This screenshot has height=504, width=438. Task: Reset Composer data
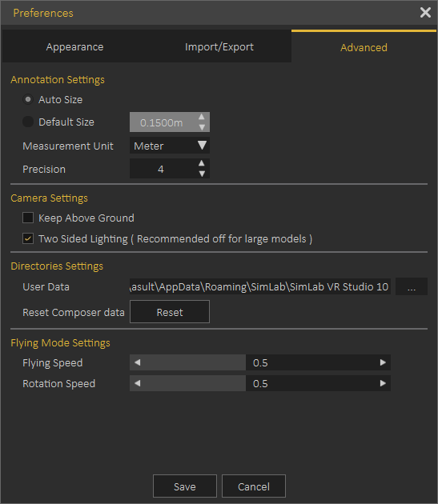[x=170, y=312]
